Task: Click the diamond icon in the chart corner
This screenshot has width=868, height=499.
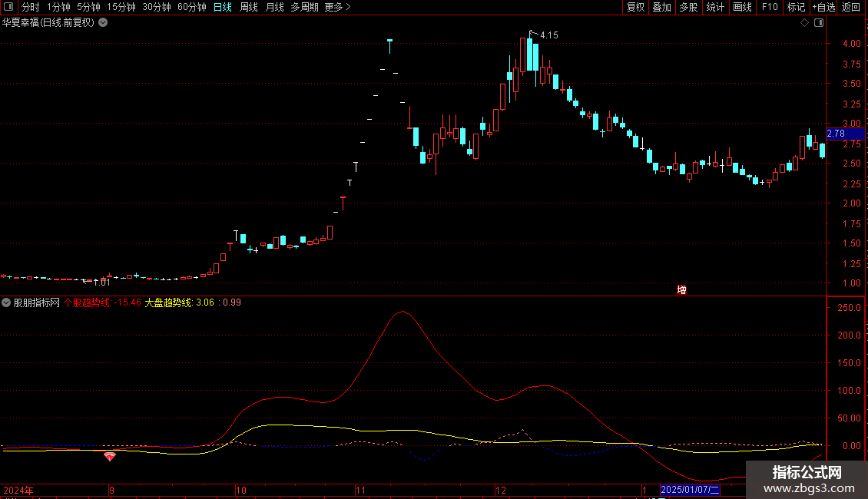Action: pos(805,23)
